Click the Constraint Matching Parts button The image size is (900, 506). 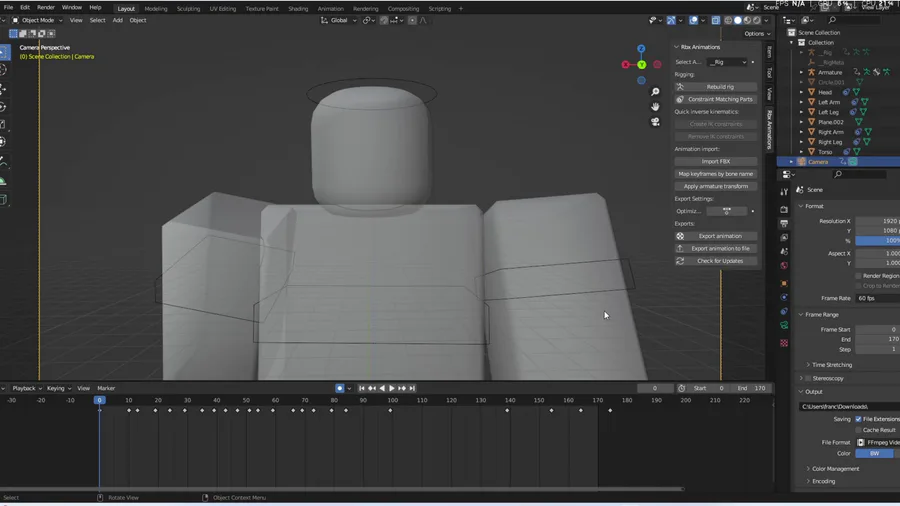715,99
